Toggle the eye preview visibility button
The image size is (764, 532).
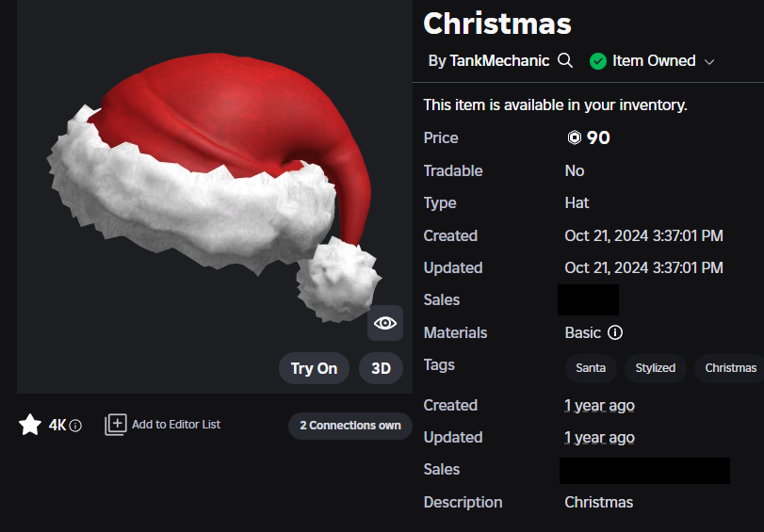pyautogui.click(x=385, y=323)
